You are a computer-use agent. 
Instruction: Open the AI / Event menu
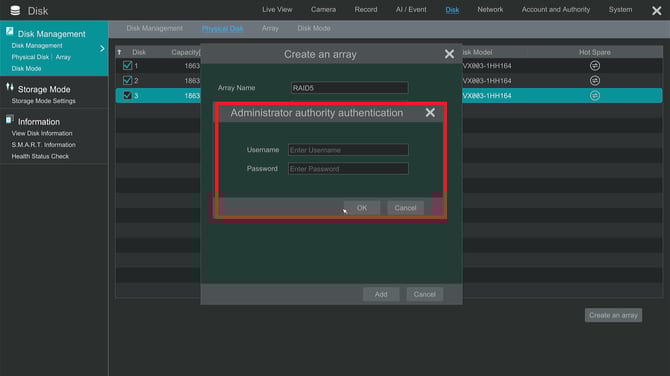pos(411,9)
